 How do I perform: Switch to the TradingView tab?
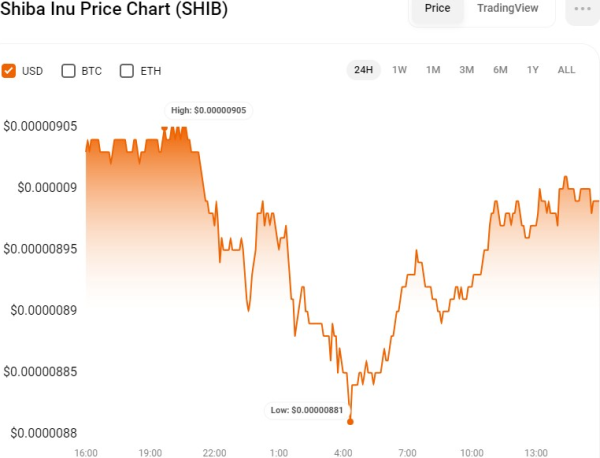click(x=507, y=8)
